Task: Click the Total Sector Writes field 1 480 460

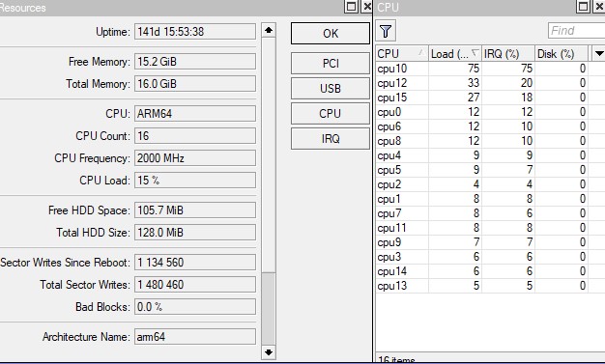Action: pos(195,285)
